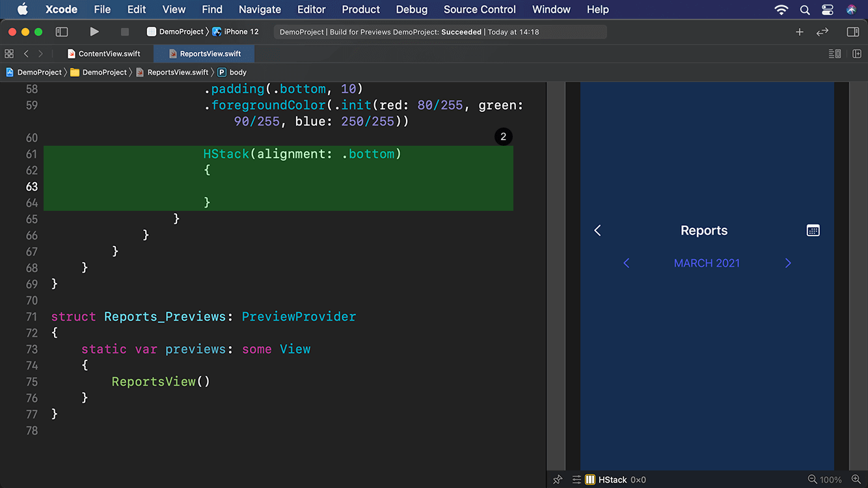Open the related items grid menu
Viewport: 868px width, 488px height.
pos(9,53)
